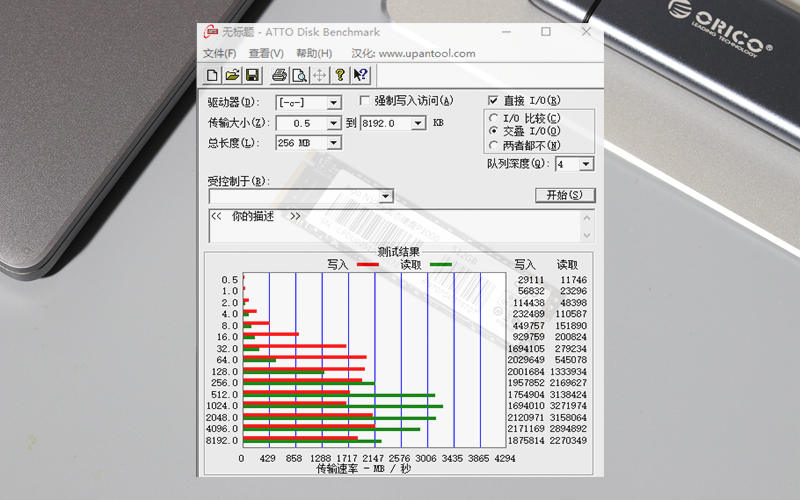
Task: Click the 4294 axis tick label
Action: coord(505,458)
